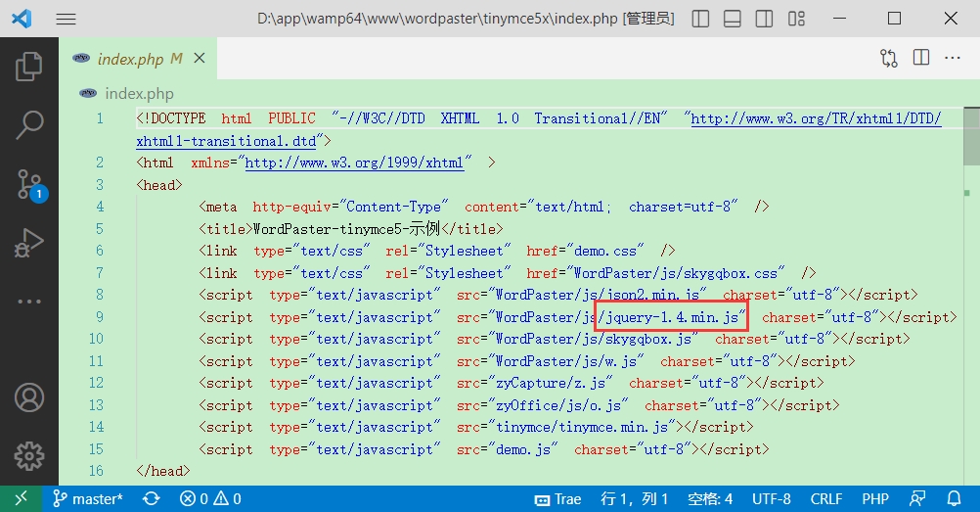The width and height of the screenshot is (980, 512).
Task: Open the Accounts menu icon
Action: (29, 398)
